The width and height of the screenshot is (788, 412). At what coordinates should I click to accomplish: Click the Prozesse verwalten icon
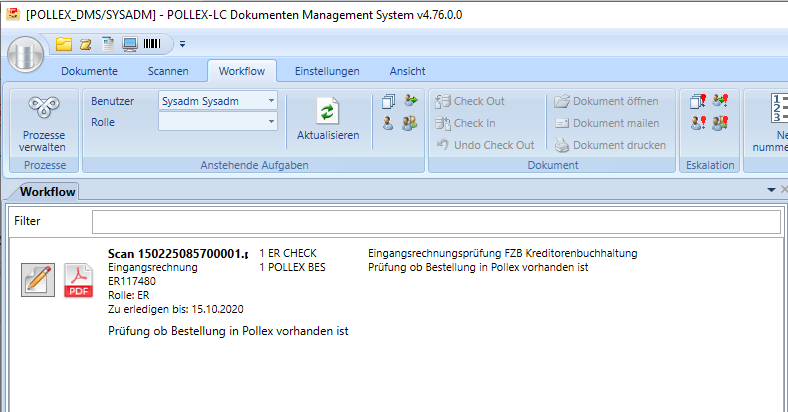click(41, 110)
